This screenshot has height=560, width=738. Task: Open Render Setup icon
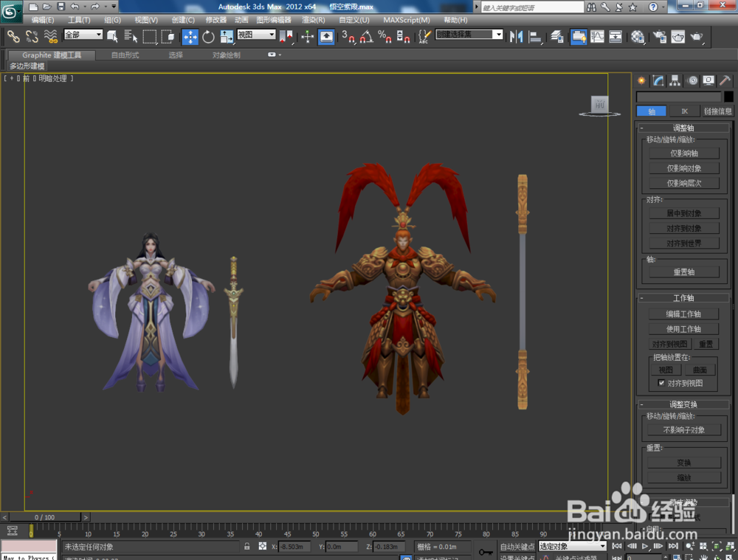659,36
